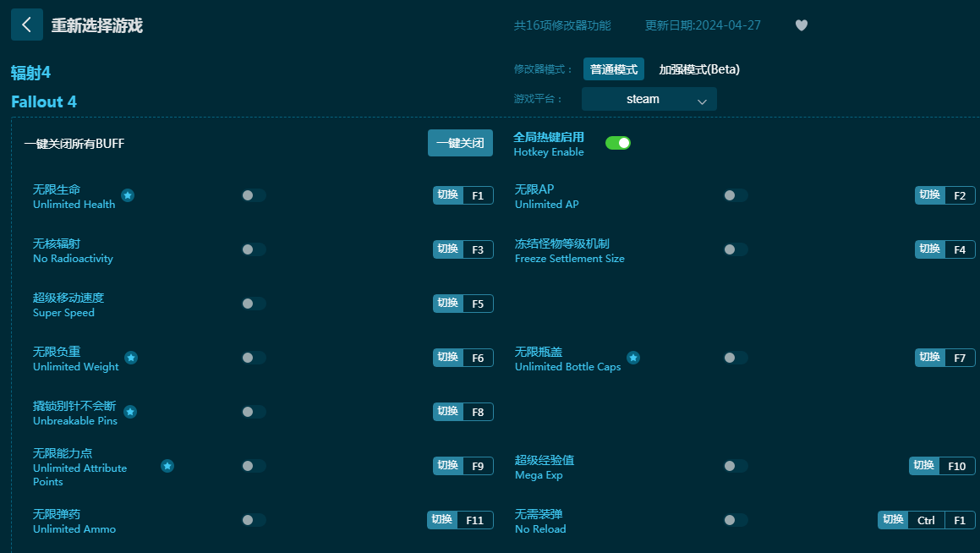Click 切换 button for Unlimited Attribute Points
980x553 pixels.
(448, 466)
